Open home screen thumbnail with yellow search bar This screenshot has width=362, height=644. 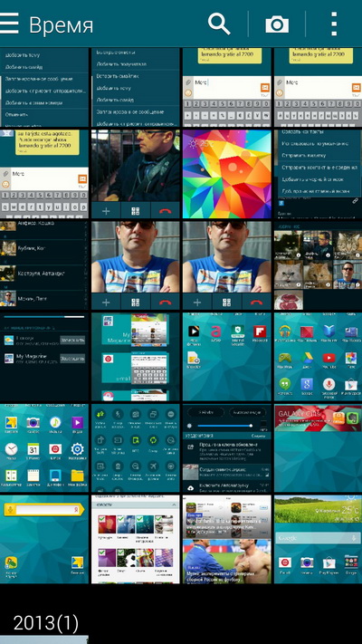pos(44,539)
